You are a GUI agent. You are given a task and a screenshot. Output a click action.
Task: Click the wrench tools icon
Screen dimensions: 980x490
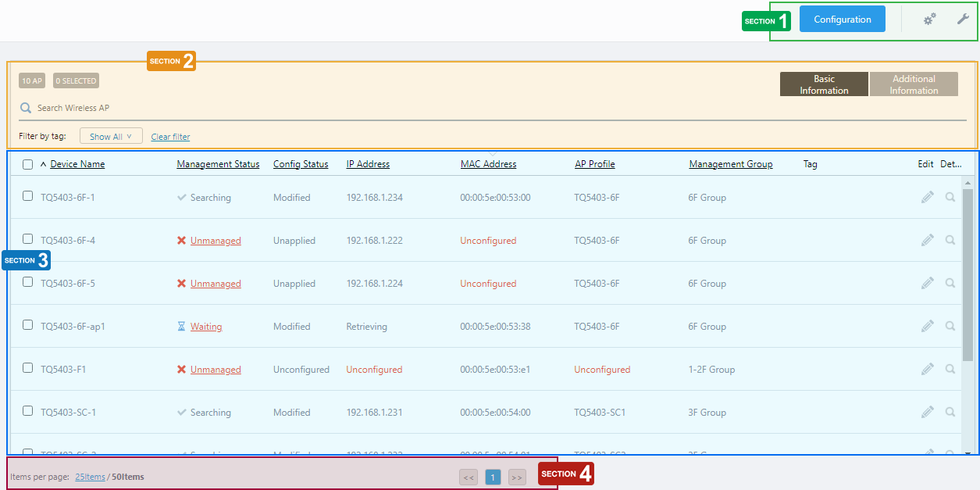pos(963,20)
